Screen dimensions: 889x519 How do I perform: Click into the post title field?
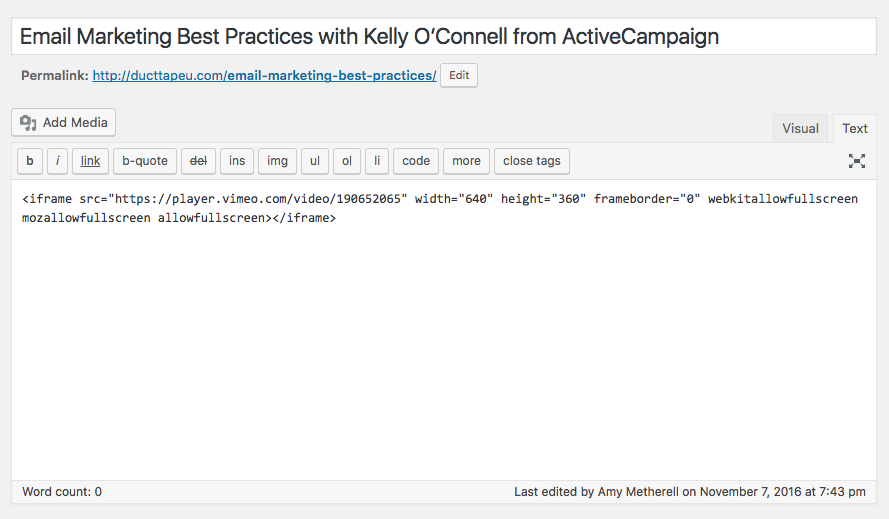(x=444, y=36)
